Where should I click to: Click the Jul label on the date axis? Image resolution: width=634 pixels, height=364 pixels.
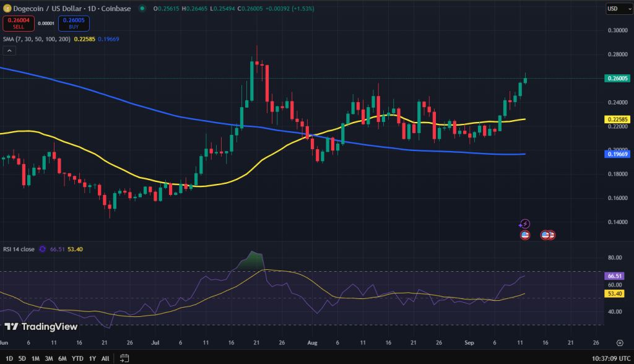[155, 342]
